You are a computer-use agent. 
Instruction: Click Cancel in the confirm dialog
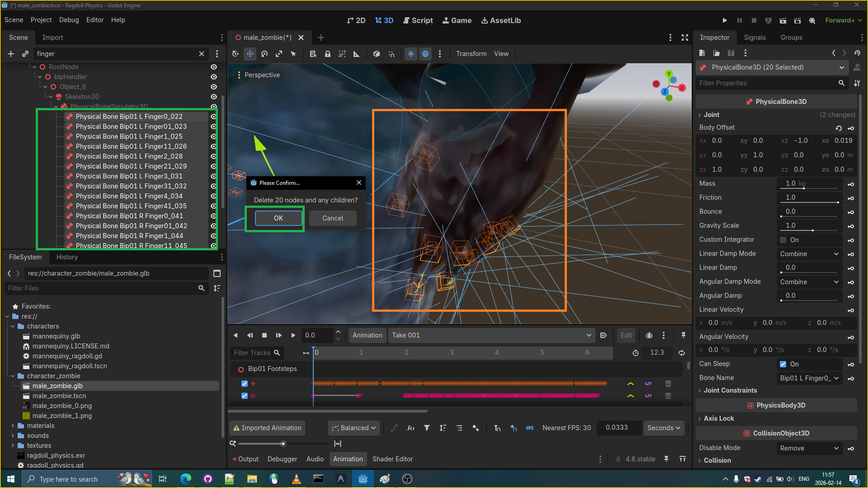click(x=333, y=218)
